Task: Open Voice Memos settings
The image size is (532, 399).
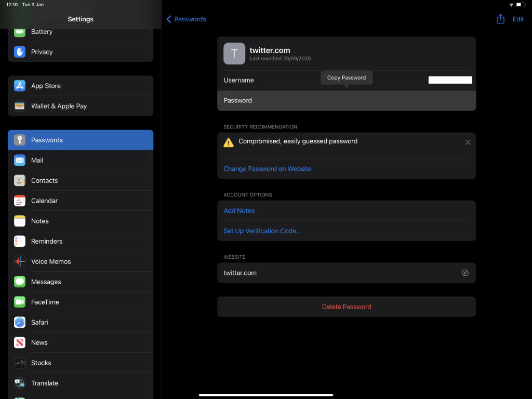Action: 81,262
